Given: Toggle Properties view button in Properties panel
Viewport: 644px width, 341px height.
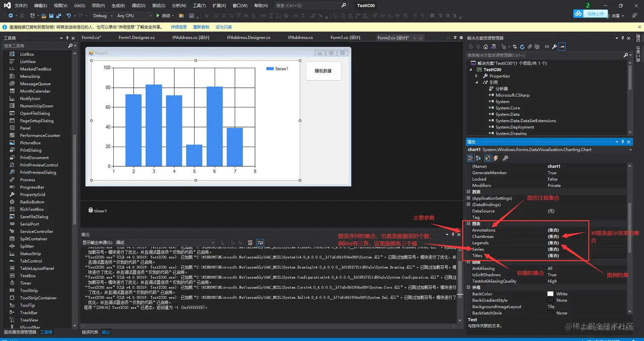Looking at the screenshot, I should (488, 158).
